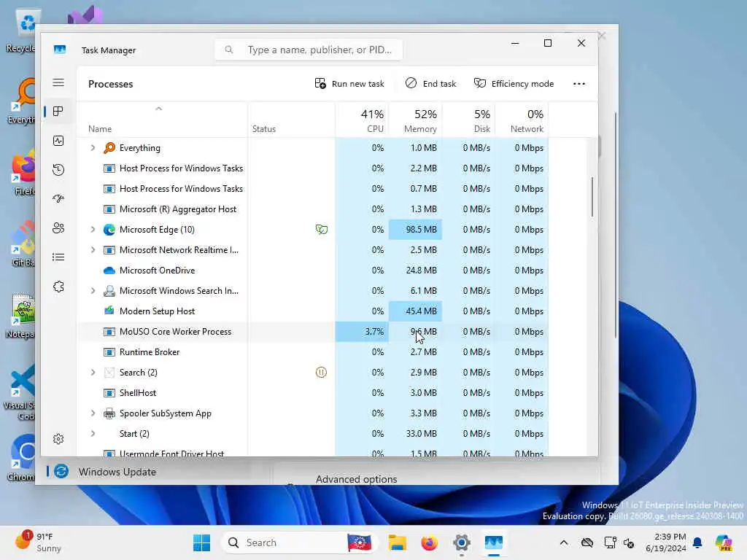The image size is (747, 560).
Task: Open App history page in sidebar
Action: coord(58,170)
